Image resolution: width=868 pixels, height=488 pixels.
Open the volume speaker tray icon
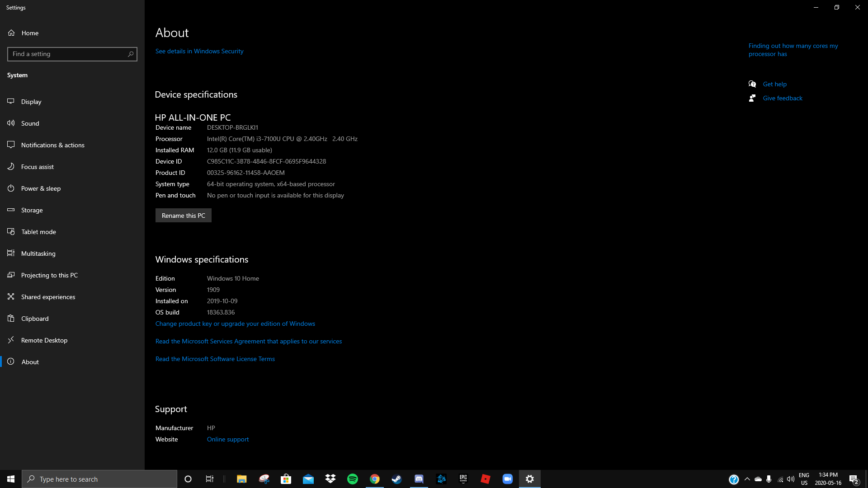(791, 479)
